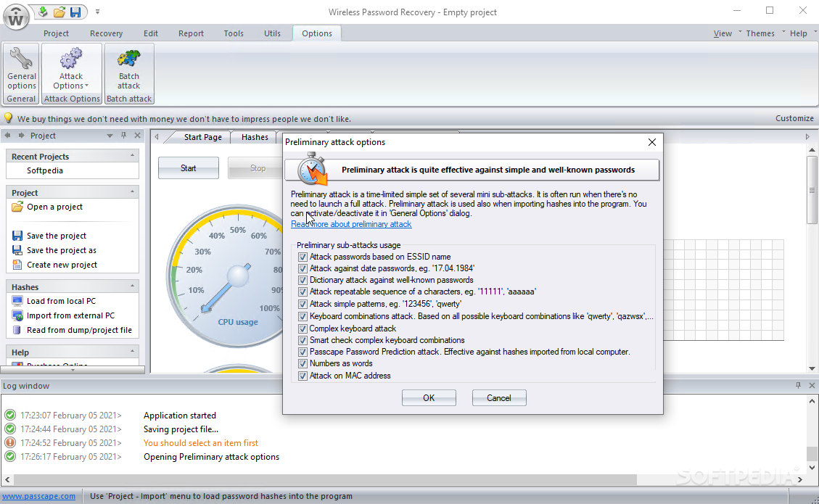This screenshot has width=819, height=504.
Task: Click the Project panel back arrow
Action: pos(7,136)
